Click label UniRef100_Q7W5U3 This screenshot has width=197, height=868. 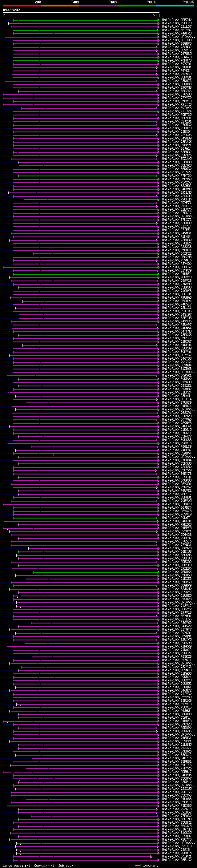[x=177, y=94]
